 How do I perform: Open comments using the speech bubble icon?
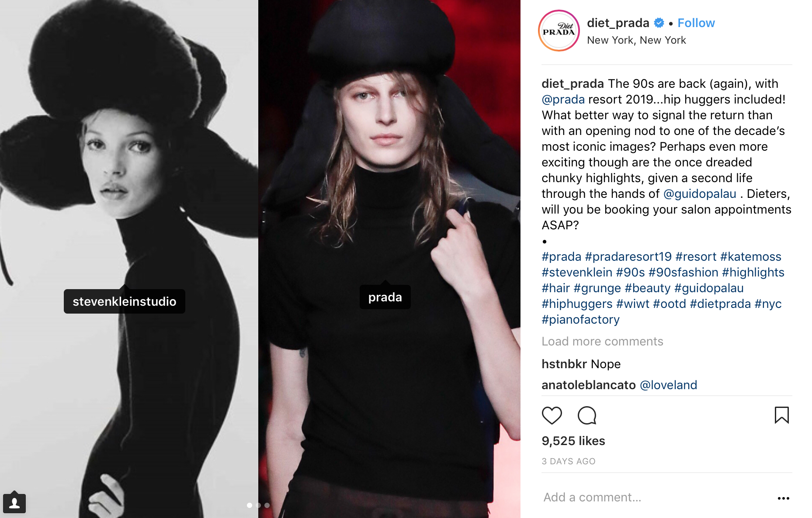[586, 415]
